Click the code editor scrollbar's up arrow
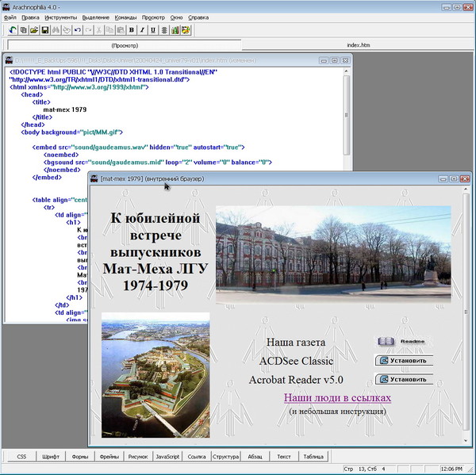Viewport: 476px width, 475px height. point(347,71)
